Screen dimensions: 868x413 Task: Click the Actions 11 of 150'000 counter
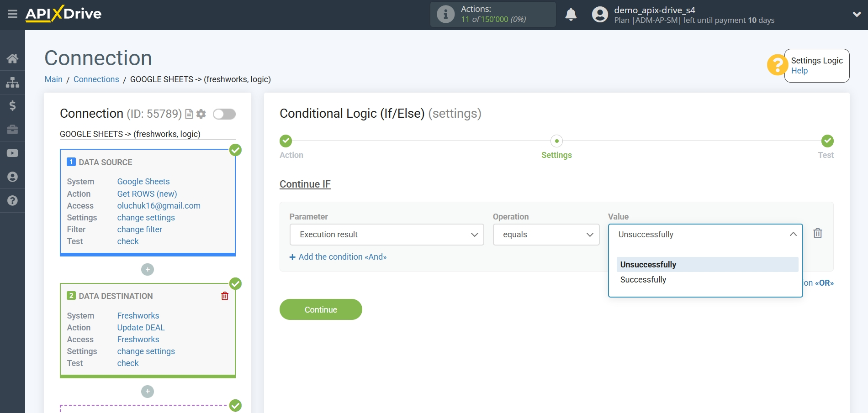493,14
